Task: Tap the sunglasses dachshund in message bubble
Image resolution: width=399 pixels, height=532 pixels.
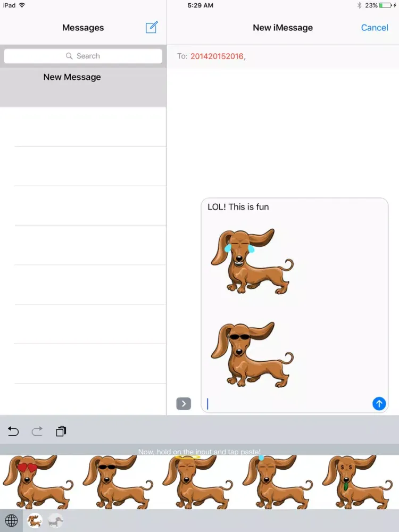Action: point(252,354)
